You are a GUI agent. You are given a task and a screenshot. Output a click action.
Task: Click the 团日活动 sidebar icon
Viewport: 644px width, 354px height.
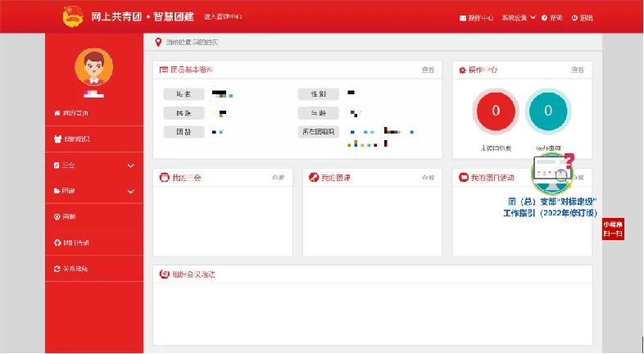click(x=57, y=243)
